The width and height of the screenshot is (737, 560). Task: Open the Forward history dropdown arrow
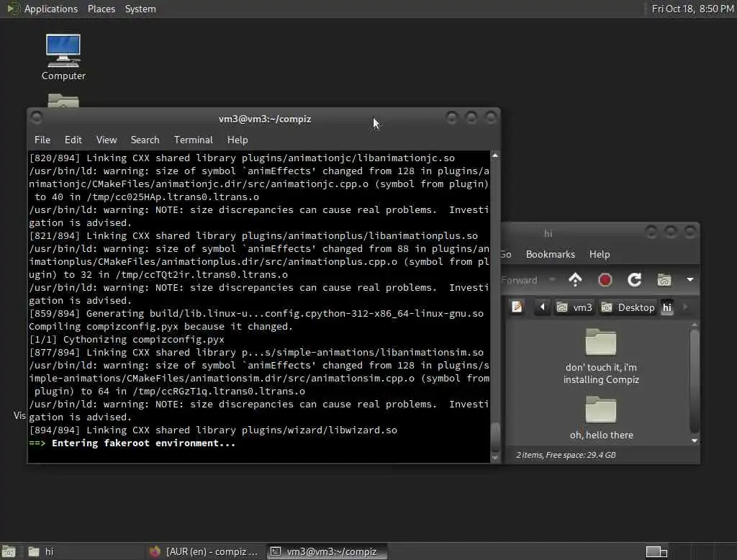[x=552, y=280]
